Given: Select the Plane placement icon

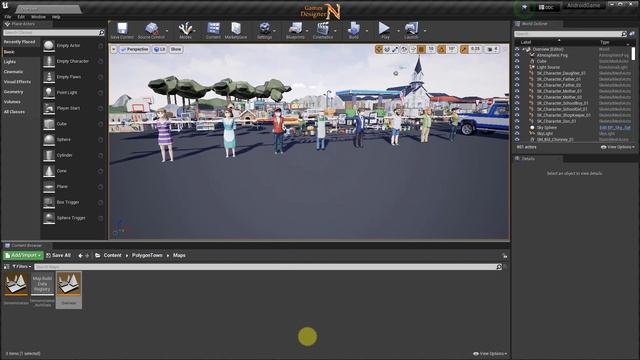Looking at the screenshot, I should tap(49, 187).
